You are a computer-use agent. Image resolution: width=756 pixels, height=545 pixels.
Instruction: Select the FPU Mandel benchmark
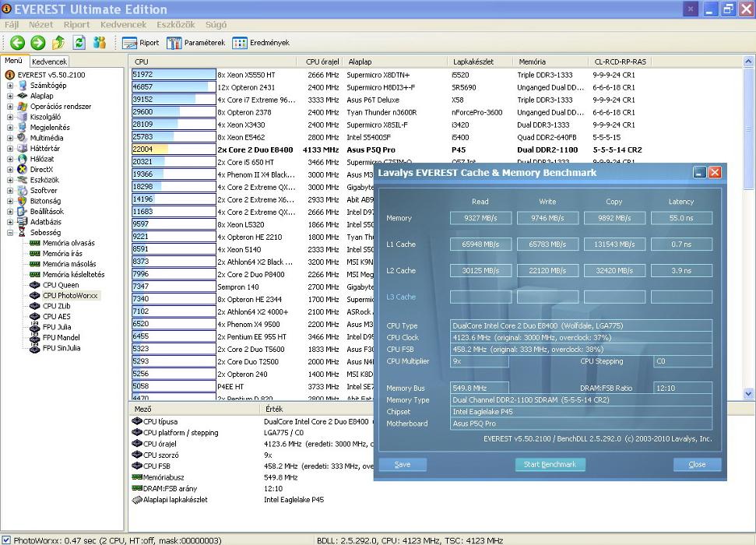[x=62, y=338]
